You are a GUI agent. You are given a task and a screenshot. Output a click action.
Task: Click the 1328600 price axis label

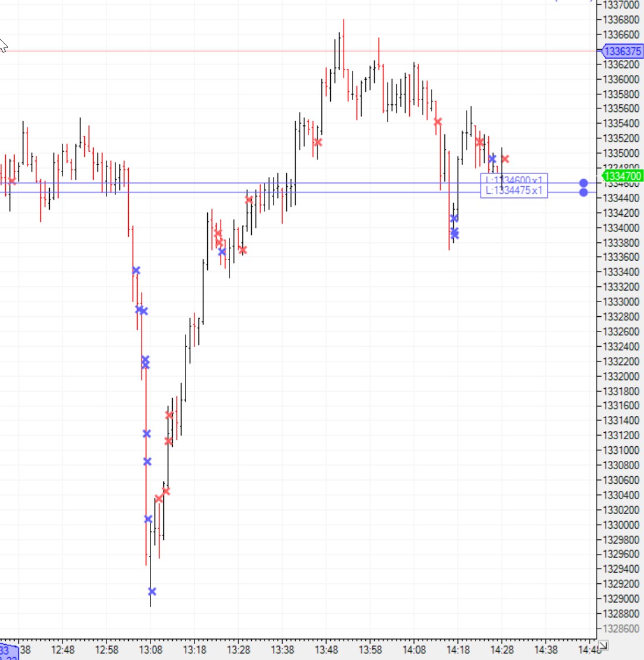click(621, 628)
